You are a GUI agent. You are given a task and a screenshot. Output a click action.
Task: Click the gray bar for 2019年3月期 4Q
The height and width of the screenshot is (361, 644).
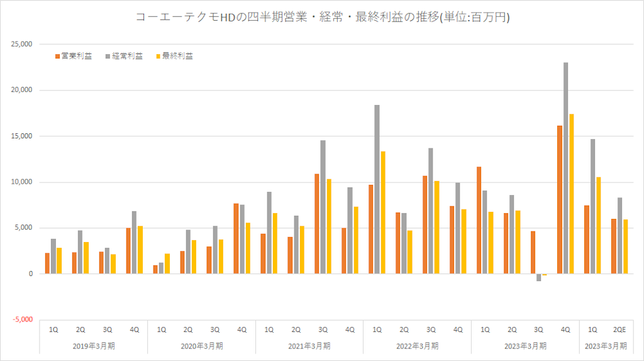[135, 242]
